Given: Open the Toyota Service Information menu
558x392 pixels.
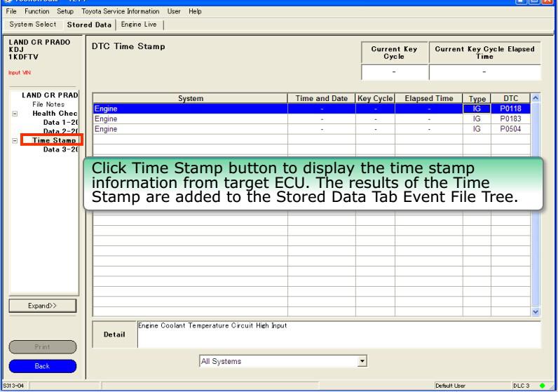Looking at the screenshot, I should click(121, 11).
